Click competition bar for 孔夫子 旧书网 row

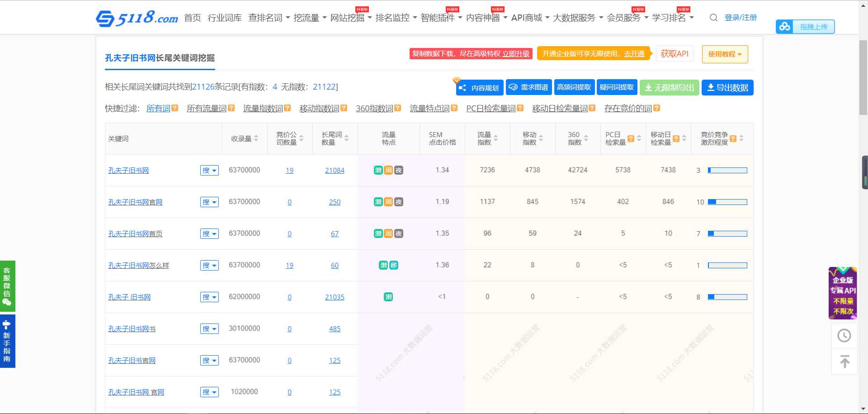point(727,297)
